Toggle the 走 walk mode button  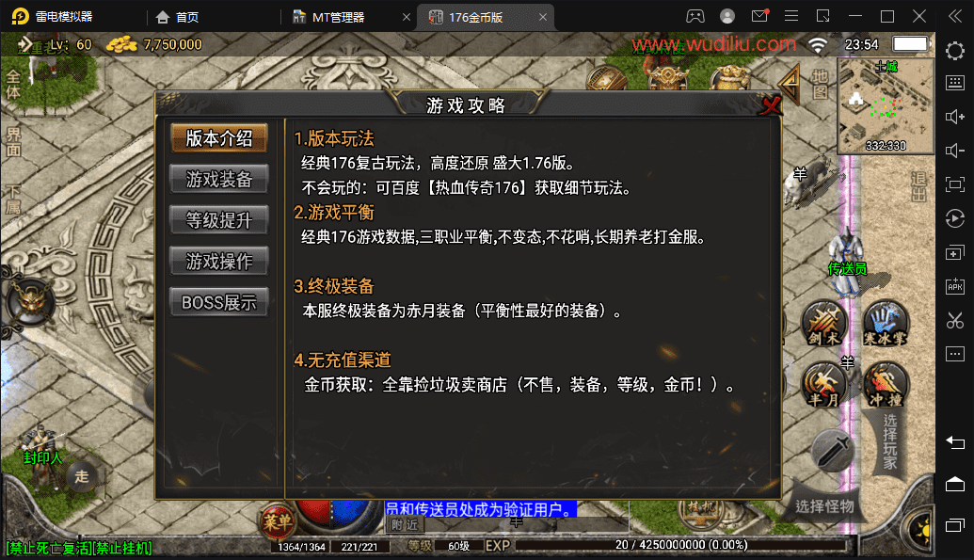[81, 477]
